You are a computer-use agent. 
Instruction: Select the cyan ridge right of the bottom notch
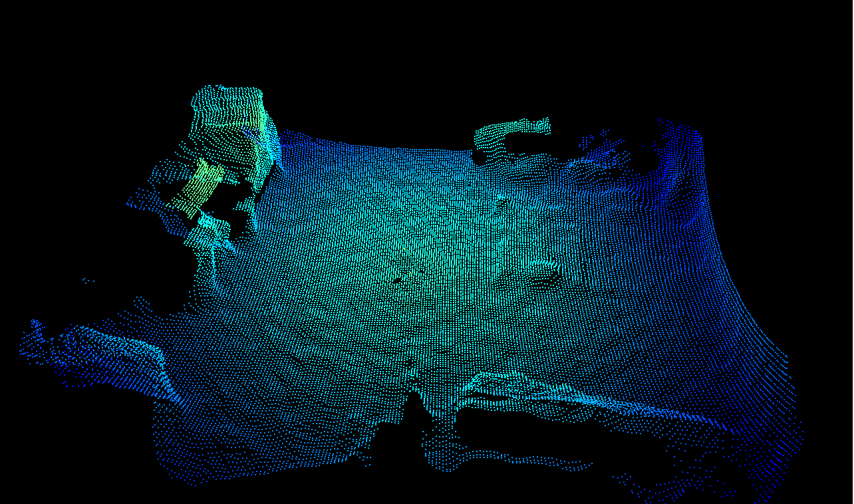point(532,391)
